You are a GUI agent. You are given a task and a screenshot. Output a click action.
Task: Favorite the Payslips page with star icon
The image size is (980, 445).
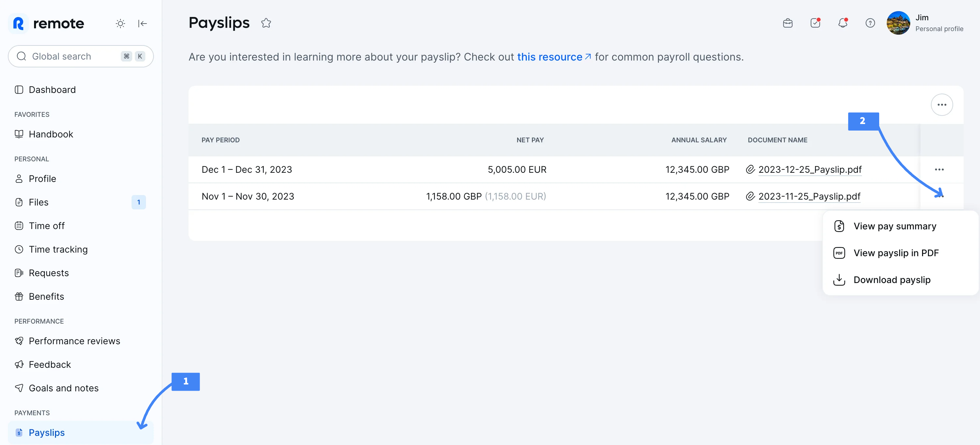[266, 23]
